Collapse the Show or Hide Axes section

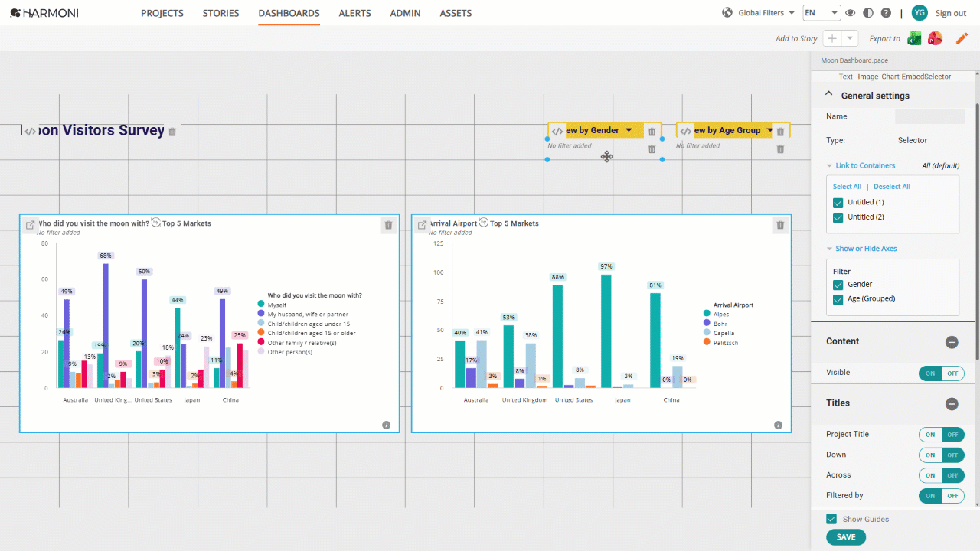pos(829,249)
